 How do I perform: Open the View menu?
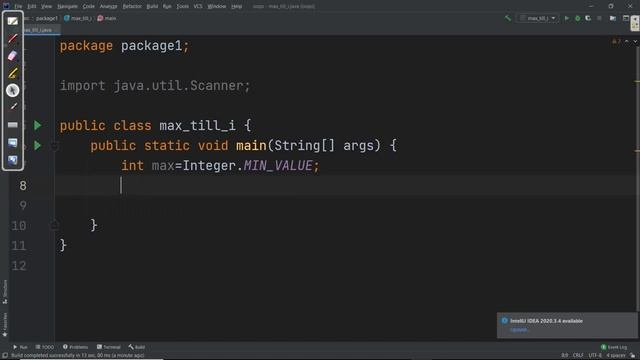47,6
